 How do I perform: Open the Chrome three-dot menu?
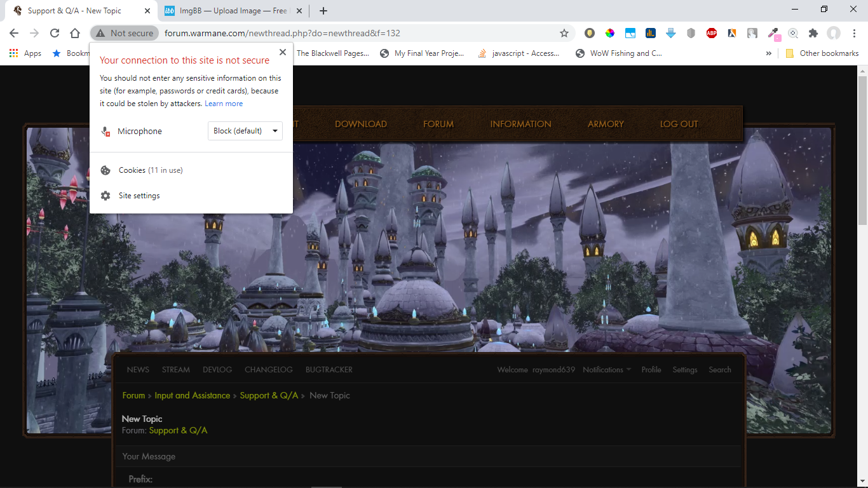tap(853, 33)
